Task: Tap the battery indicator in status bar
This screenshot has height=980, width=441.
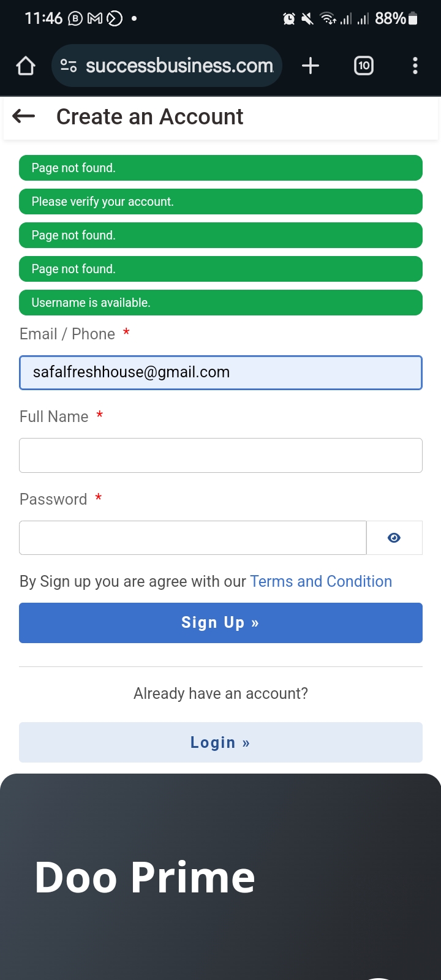Action: [x=413, y=19]
